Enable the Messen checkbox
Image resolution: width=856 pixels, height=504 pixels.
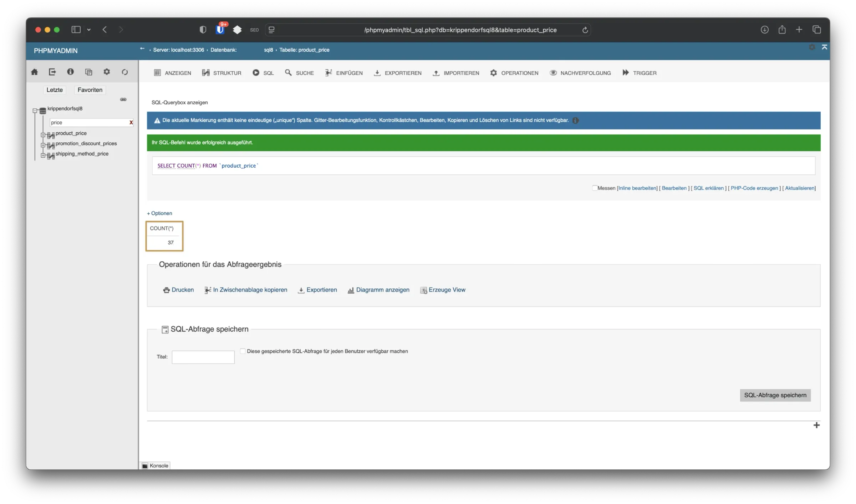tap(595, 188)
